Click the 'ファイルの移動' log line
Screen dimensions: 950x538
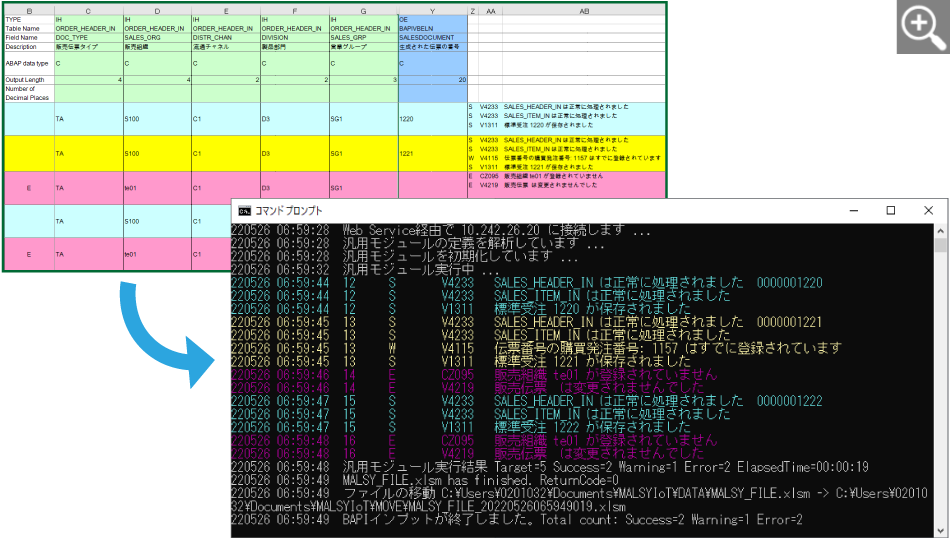579,500
